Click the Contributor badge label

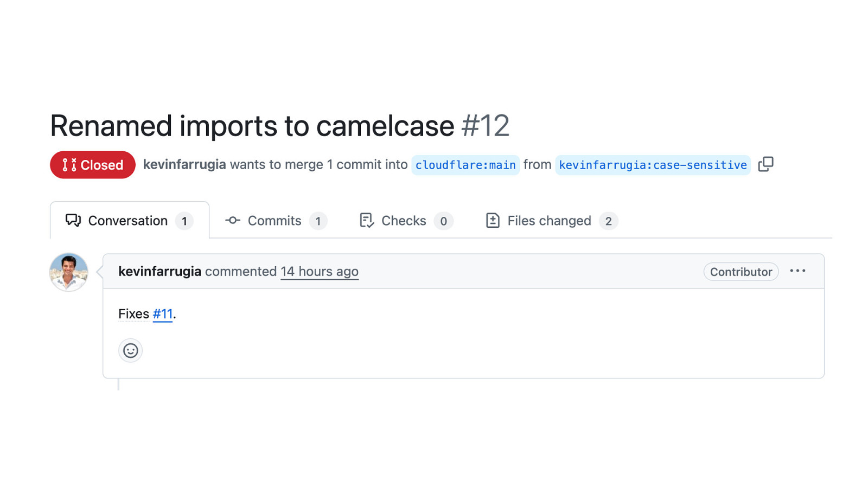click(741, 272)
